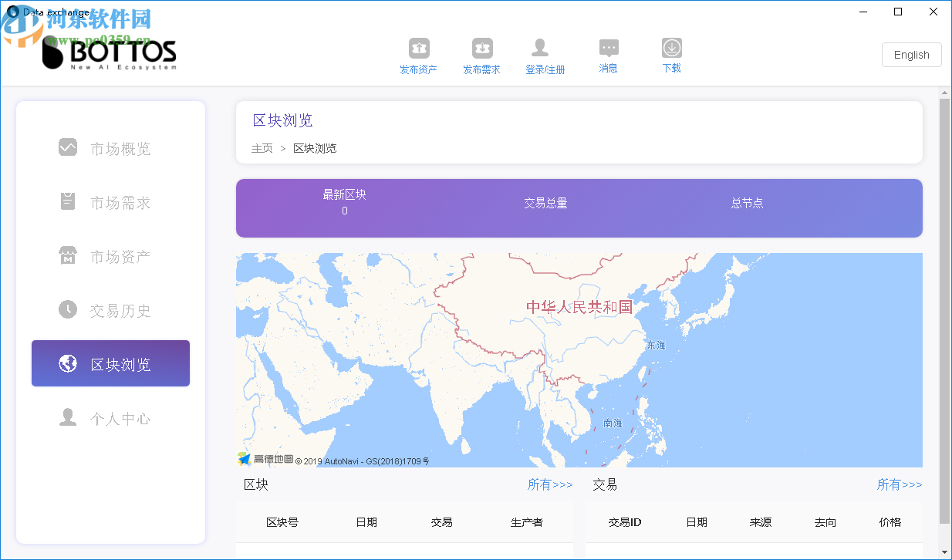Click the 市场需求 document icon in sidebar
Screen dimensions: 952x560
point(67,201)
